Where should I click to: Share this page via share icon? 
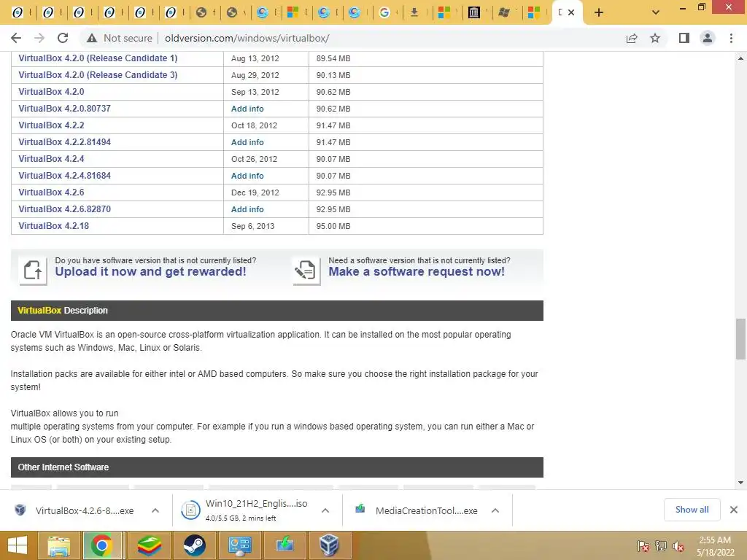click(x=632, y=38)
